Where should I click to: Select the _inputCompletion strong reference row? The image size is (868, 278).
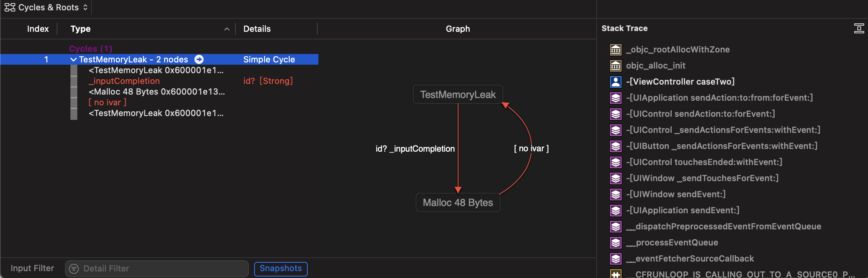[x=124, y=81]
